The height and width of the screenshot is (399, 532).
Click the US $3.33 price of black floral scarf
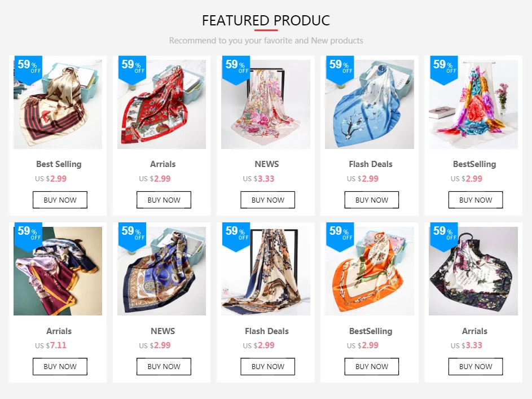[466, 345]
